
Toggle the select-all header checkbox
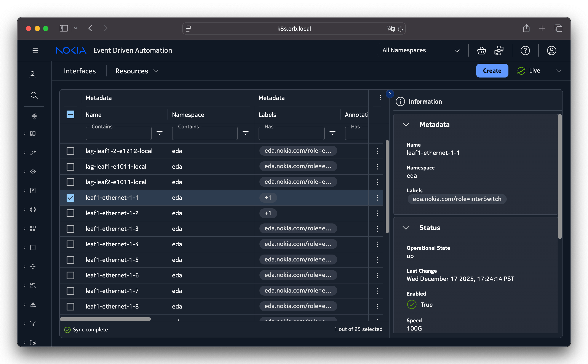[x=70, y=114]
